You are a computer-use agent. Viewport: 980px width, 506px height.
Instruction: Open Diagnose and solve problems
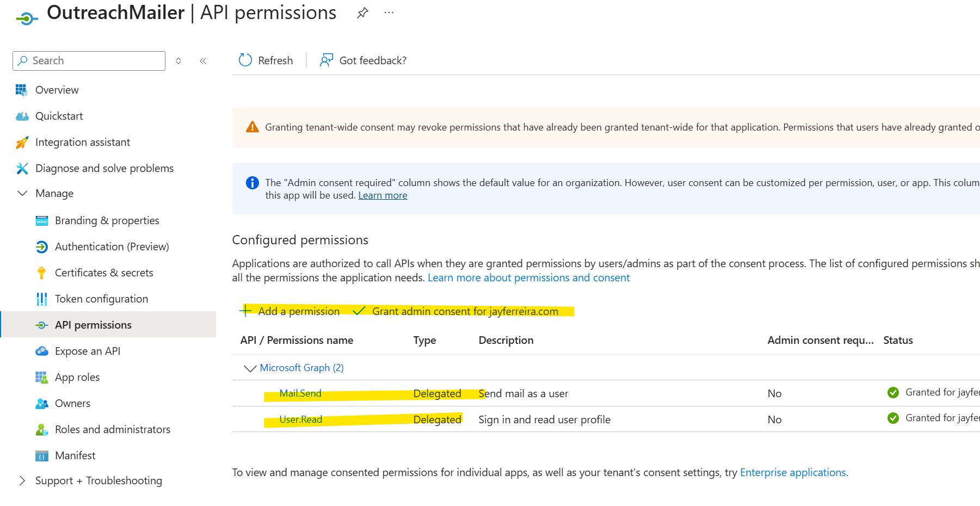[104, 168]
